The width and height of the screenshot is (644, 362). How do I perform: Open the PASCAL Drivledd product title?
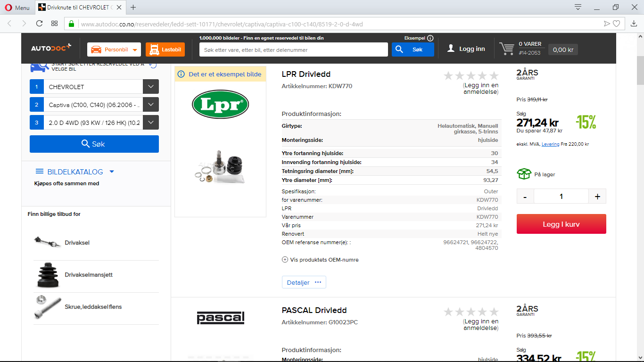click(x=314, y=310)
